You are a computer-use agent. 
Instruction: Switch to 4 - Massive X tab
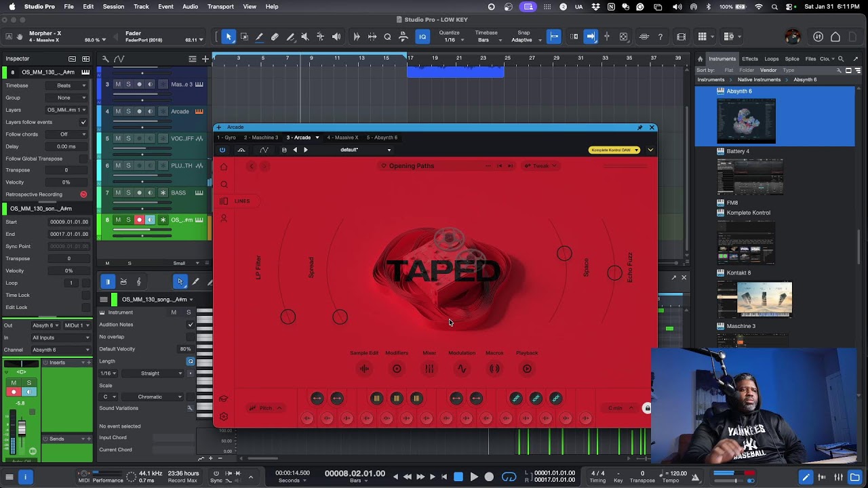point(343,138)
